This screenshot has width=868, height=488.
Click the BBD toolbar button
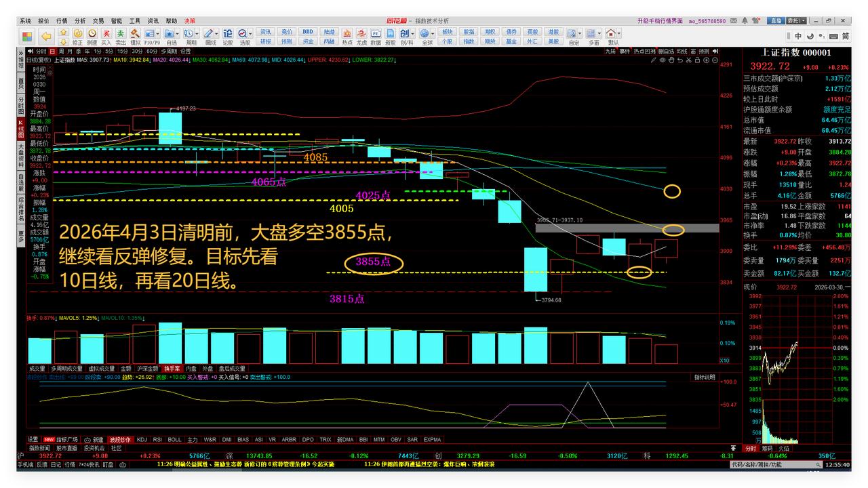coord(307,32)
